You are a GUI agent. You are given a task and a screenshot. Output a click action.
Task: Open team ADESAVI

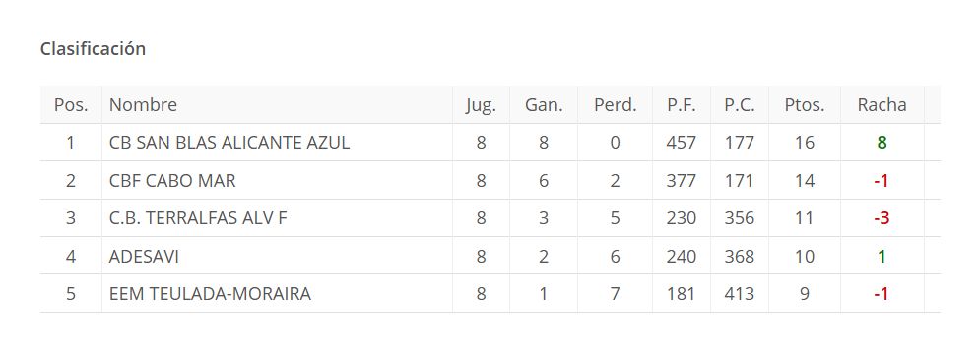pos(144,257)
